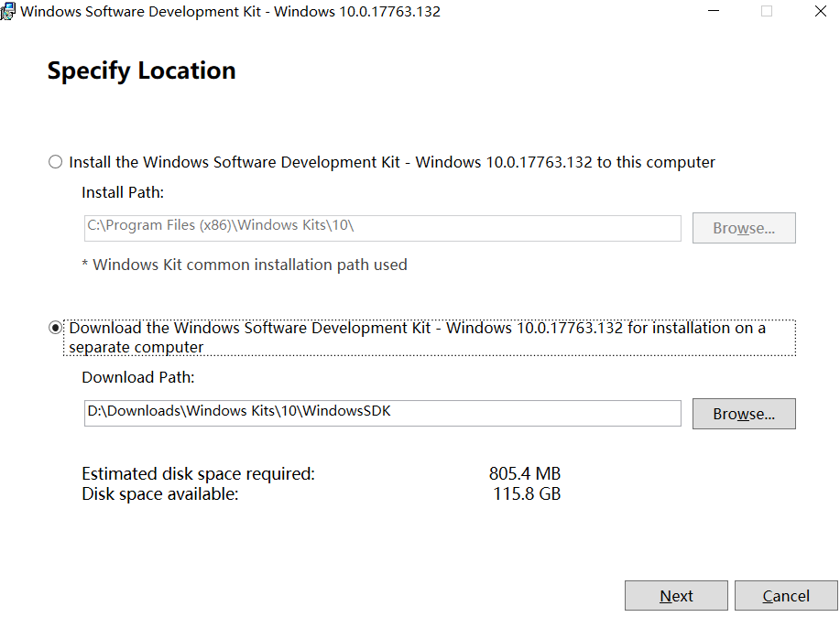Viewport: 840px width, 617px height.
Task: Click the Specify Location heading
Action: pos(141,70)
